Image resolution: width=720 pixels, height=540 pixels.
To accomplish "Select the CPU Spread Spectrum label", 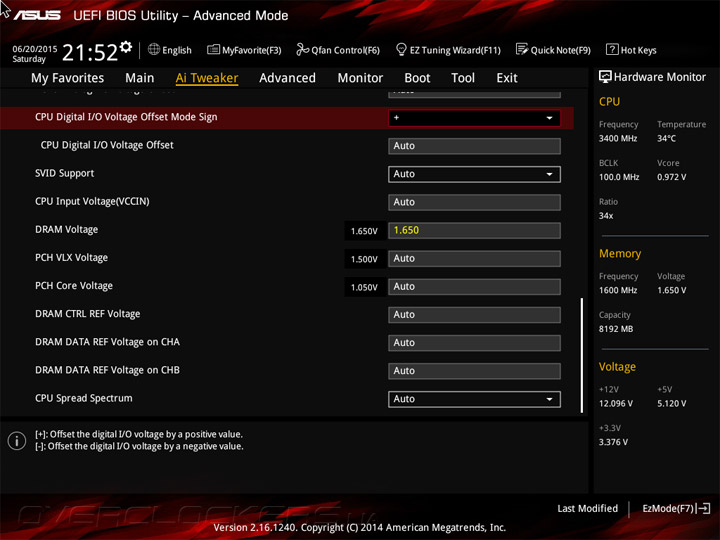I will click(84, 398).
